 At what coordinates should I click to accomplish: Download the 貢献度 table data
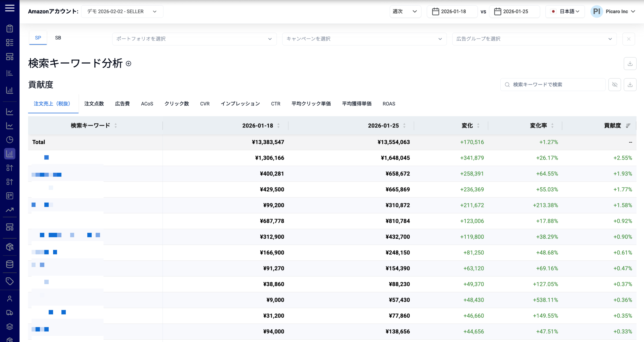point(630,84)
